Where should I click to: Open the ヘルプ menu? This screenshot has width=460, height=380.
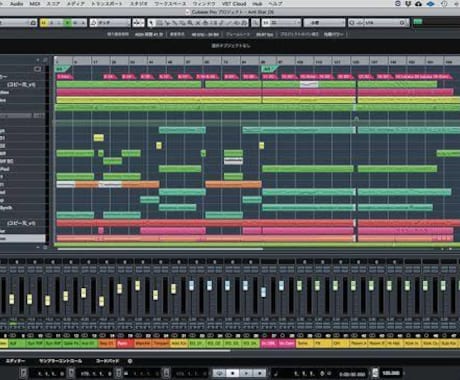pos(275,4)
